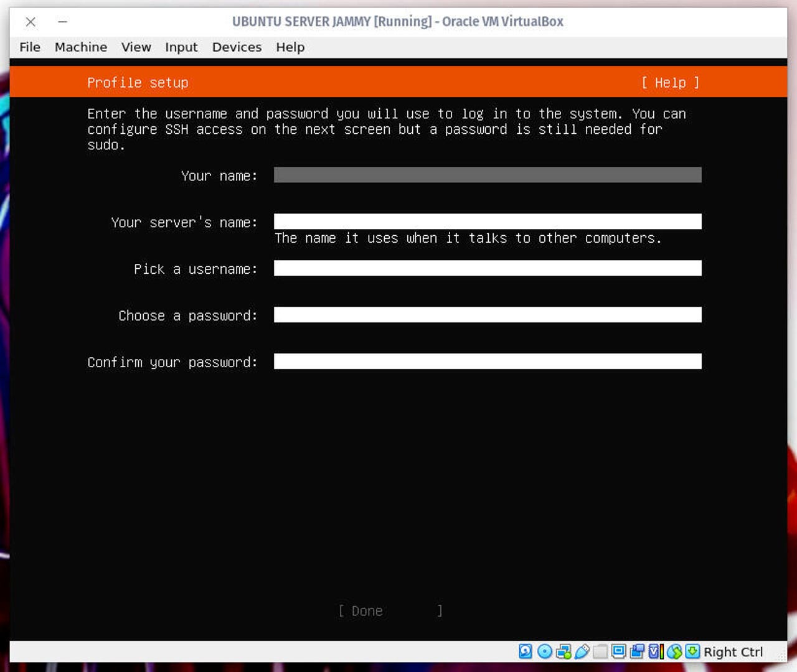Click the USB devices status icon
This screenshot has width=797, height=672.
583,651
